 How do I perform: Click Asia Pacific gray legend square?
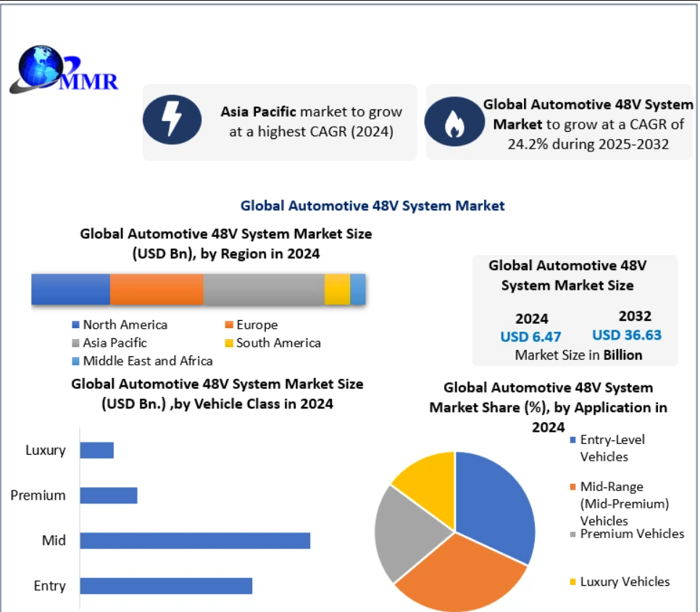point(75,343)
